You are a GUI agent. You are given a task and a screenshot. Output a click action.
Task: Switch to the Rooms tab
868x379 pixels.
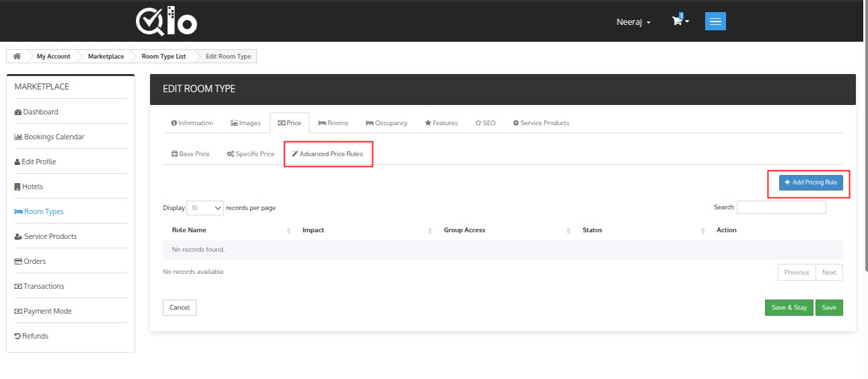[333, 123]
